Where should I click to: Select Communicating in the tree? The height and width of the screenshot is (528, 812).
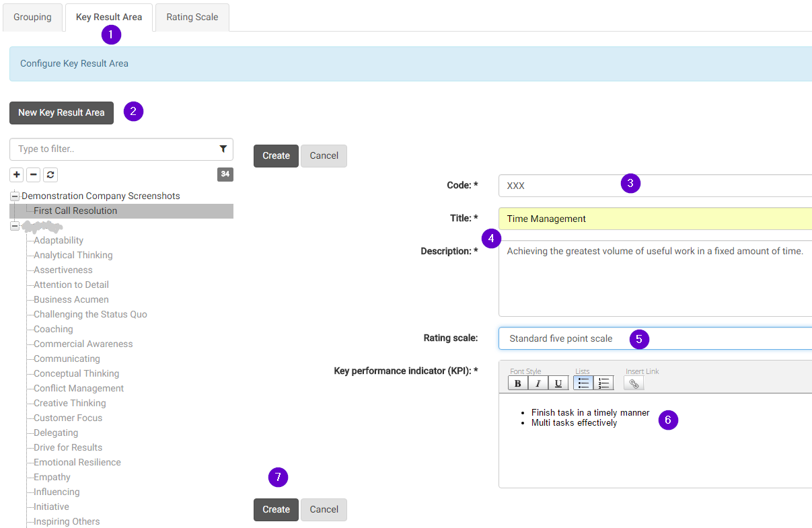pos(67,359)
